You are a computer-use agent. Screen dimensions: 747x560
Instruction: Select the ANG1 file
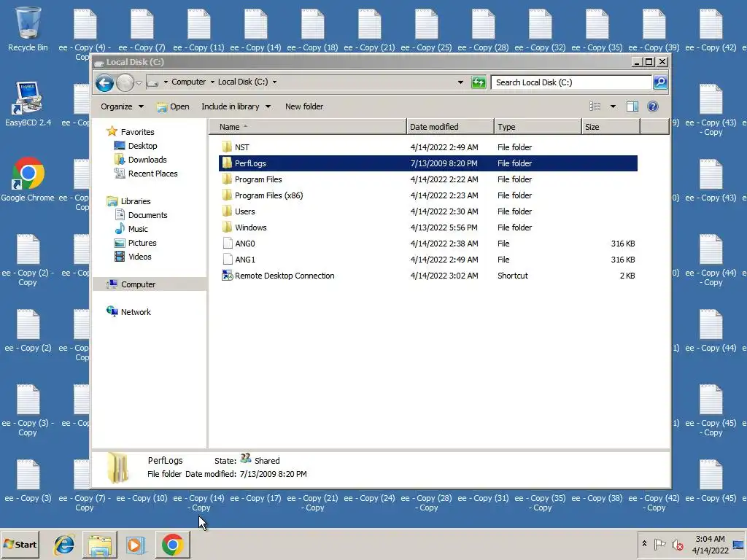(x=245, y=260)
